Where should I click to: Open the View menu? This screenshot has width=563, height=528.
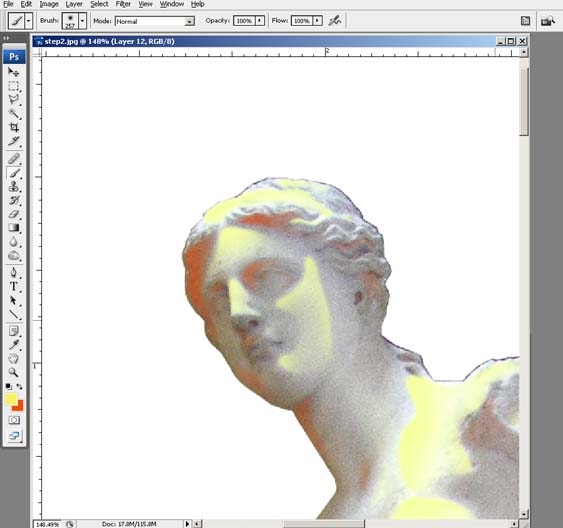(145, 4)
